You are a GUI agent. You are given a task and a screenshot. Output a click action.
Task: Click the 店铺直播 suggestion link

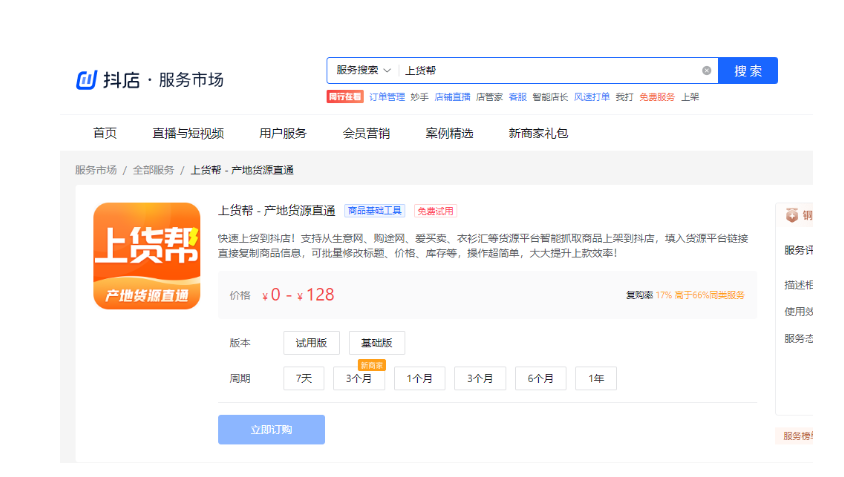[x=452, y=97]
